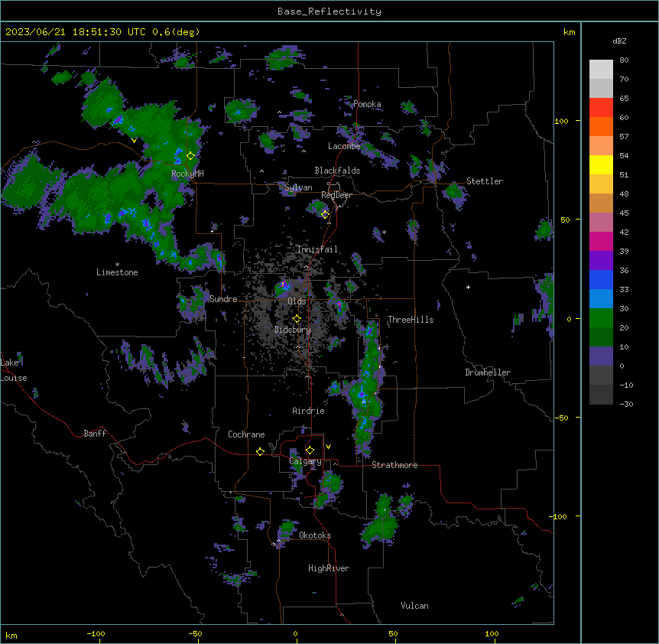Click the Banff label
The height and width of the screenshot is (644, 659).
[95, 434]
